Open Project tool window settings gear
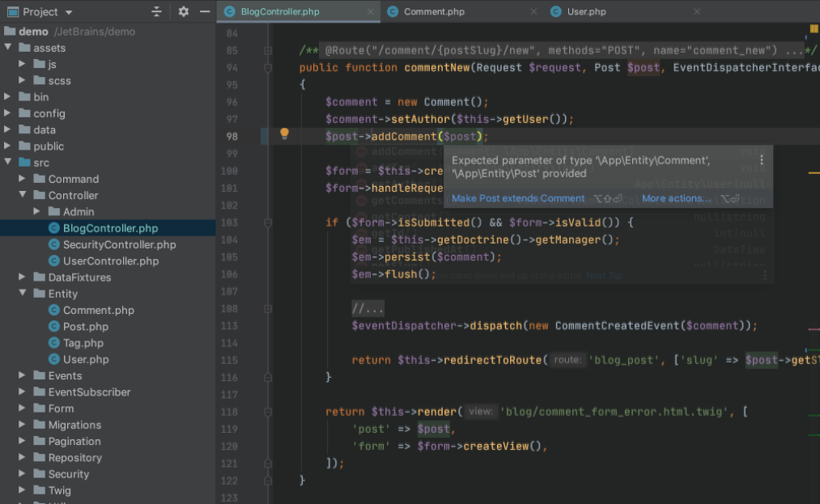Image resolution: width=820 pixels, height=504 pixels. pos(183,11)
